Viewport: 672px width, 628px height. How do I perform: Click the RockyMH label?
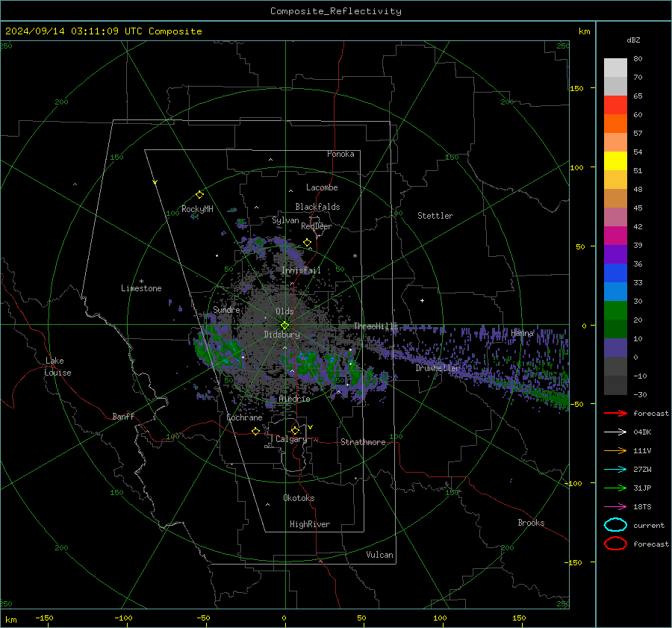coord(197,209)
